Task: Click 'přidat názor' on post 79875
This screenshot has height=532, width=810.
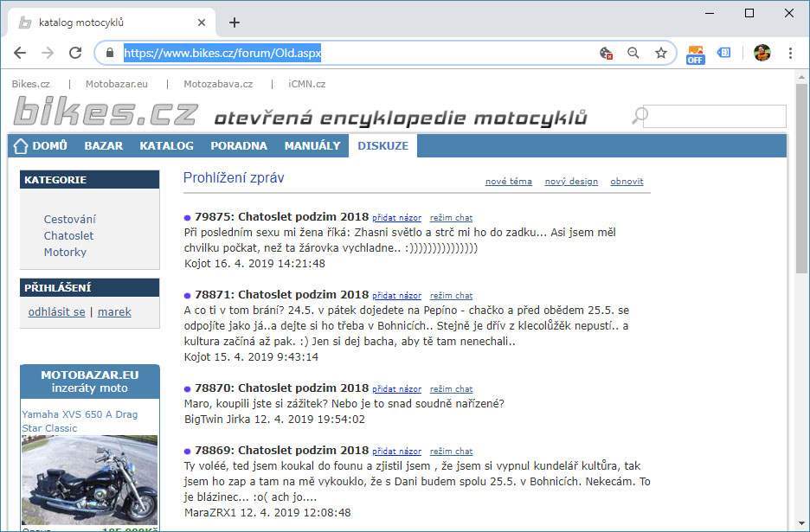Action: pyautogui.click(x=396, y=218)
